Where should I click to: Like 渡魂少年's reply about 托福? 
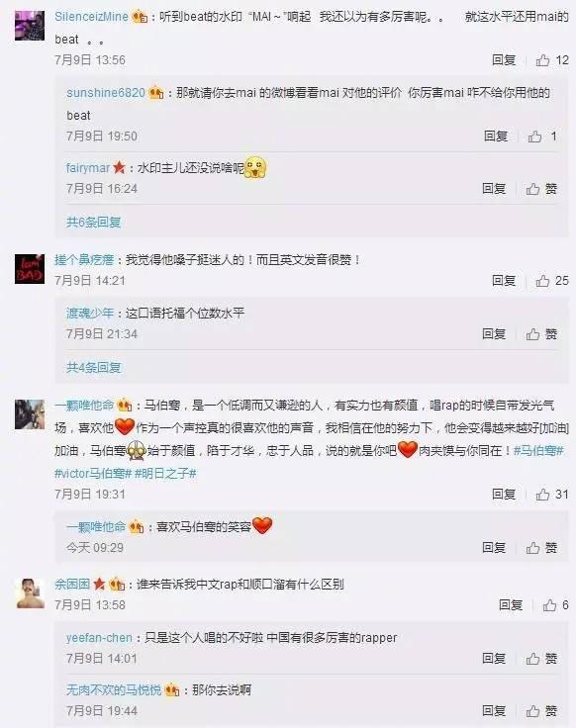(x=541, y=333)
